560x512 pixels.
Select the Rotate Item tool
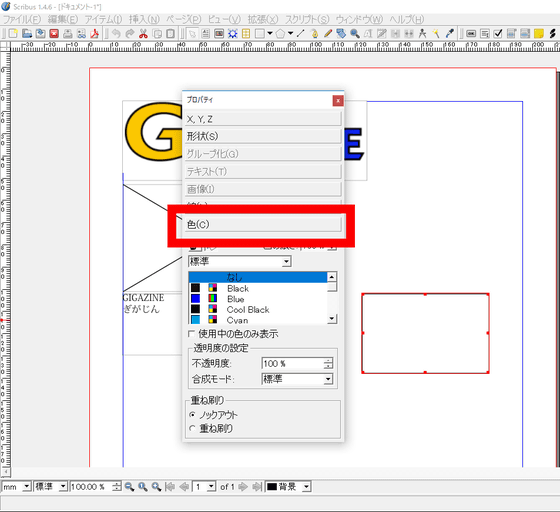pos(341,34)
